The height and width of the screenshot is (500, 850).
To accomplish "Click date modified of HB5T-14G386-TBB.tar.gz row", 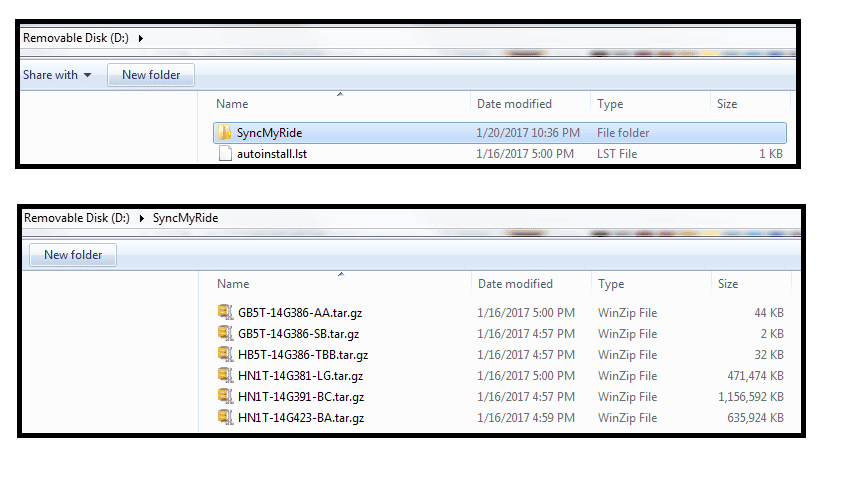I will [526, 355].
